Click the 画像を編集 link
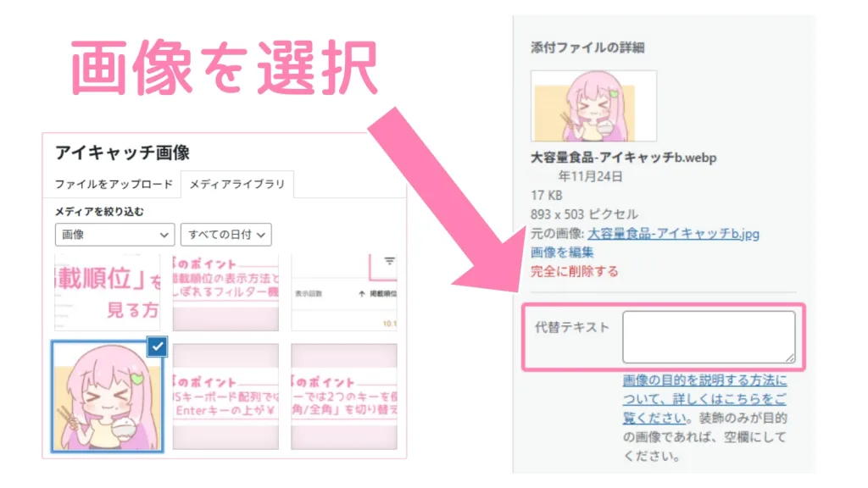The width and height of the screenshot is (868, 488). (562, 252)
